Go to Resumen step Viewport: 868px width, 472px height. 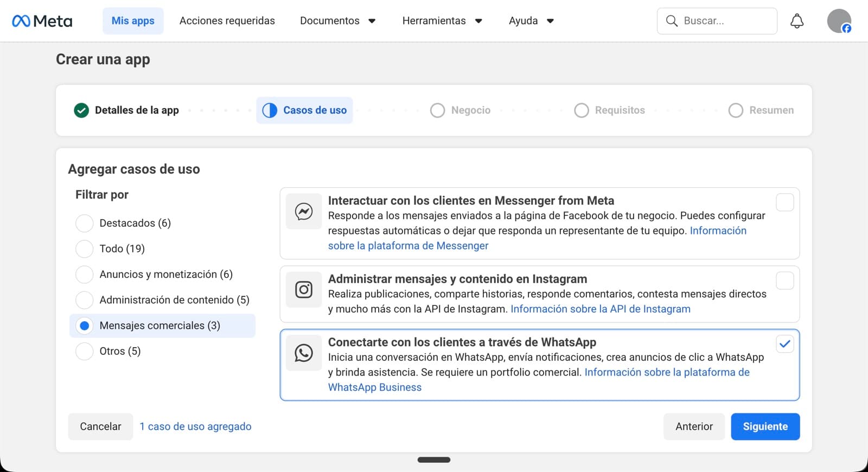click(761, 110)
